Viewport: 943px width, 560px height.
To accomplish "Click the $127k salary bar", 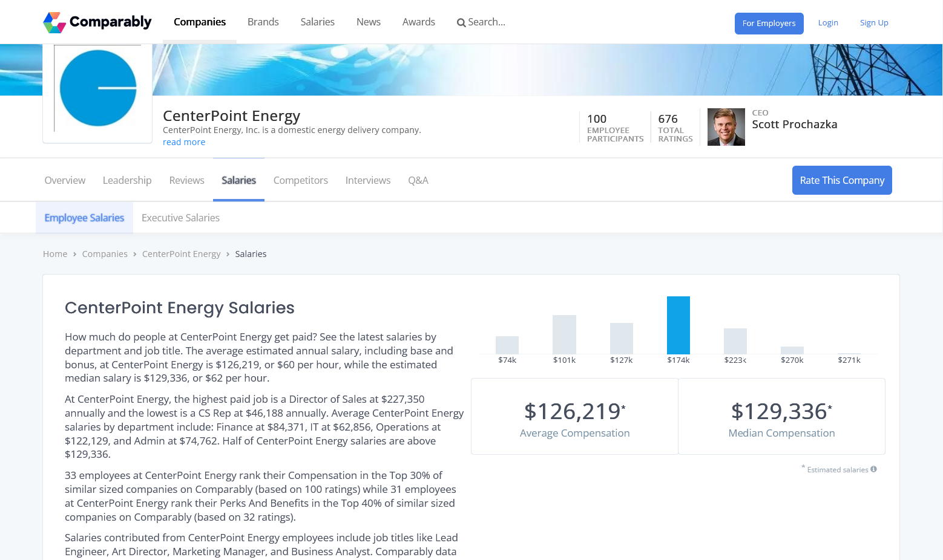I will click(622, 339).
